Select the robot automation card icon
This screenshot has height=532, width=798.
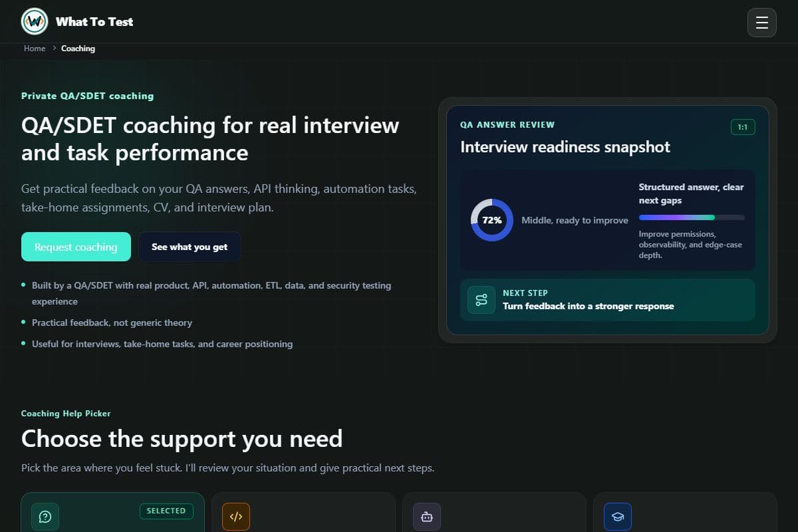coord(427,517)
